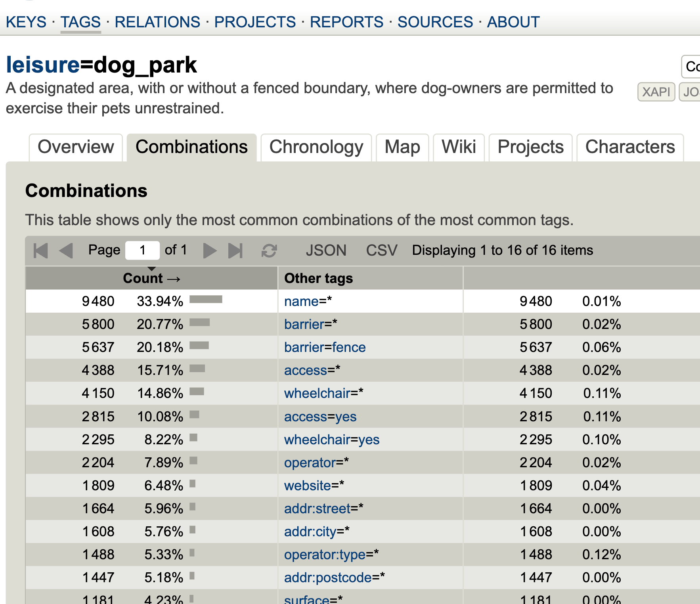Click the previous page arrow

(66, 250)
